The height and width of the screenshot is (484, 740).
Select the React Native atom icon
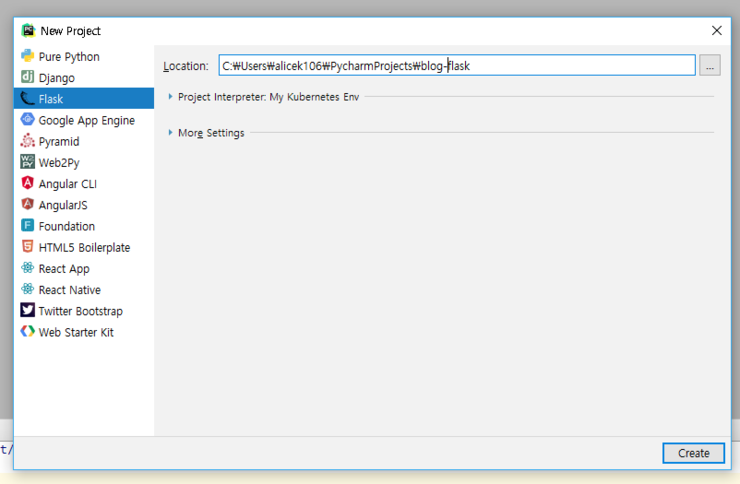27,289
